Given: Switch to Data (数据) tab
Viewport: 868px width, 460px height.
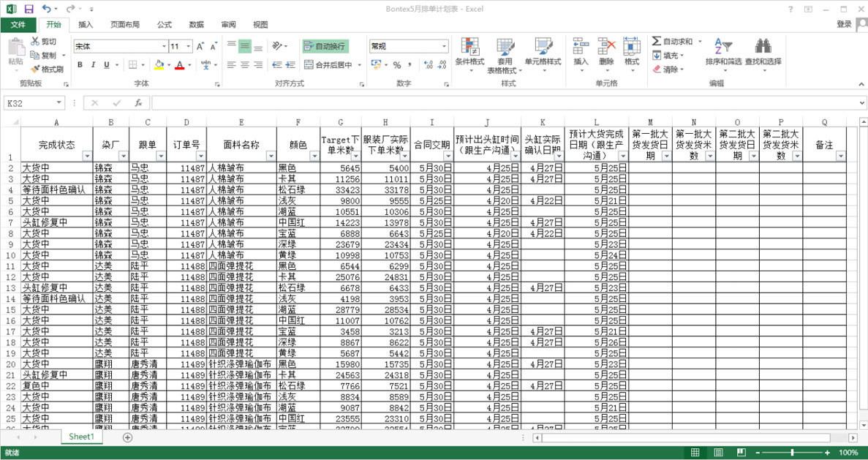Looking at the screenshot, I should [x=197, y=25].
